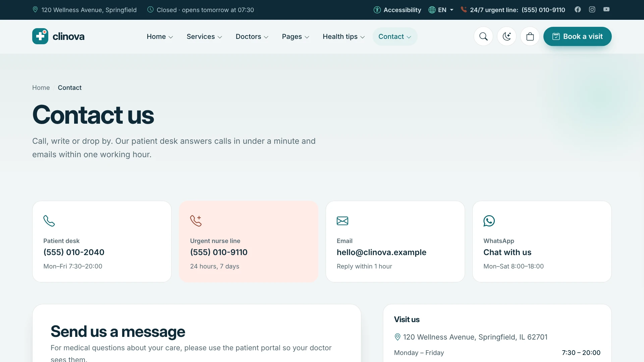Click the Visit us location pin icon
The width and height of the screenshot is (644, 362).
click(397, 337)
